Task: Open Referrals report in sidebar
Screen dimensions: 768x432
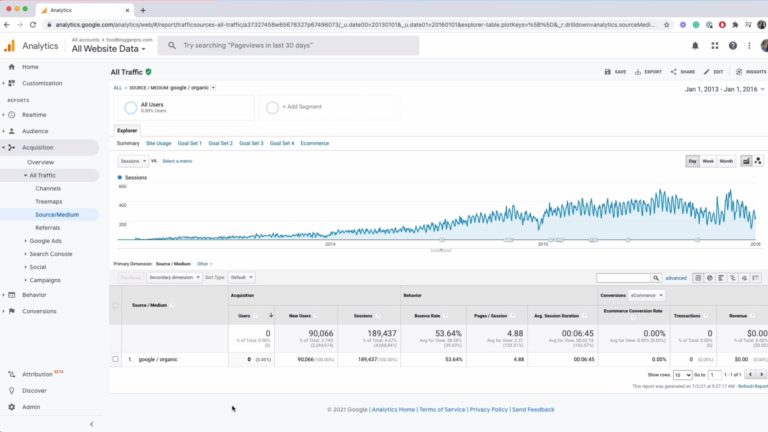Action: [x=48, y=228]
